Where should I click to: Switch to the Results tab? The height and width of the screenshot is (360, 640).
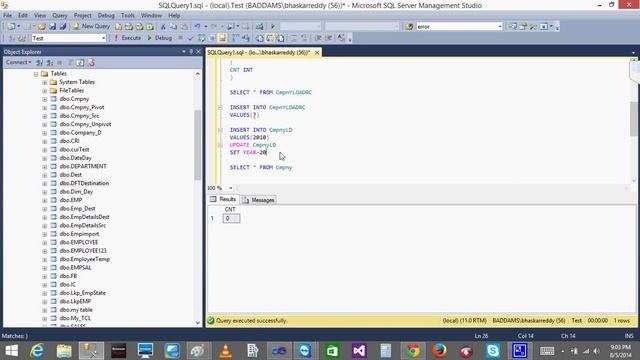tap(223, 200)
